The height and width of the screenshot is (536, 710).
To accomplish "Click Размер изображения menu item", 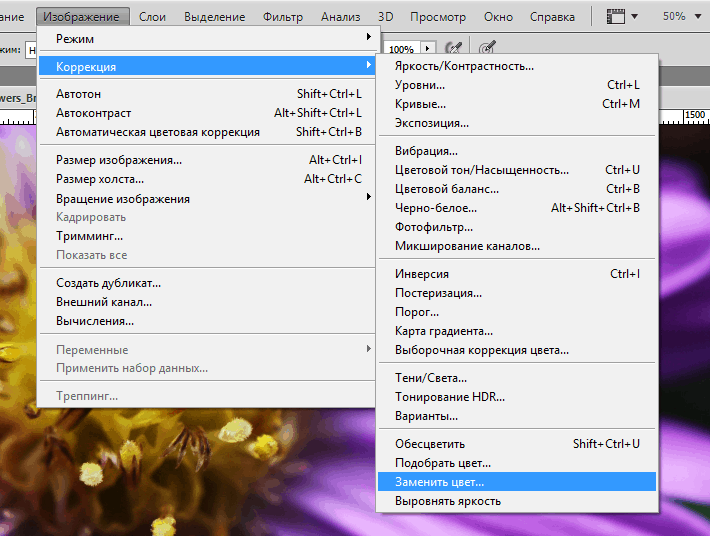I will pyautogui.click(x=118, y=160).
